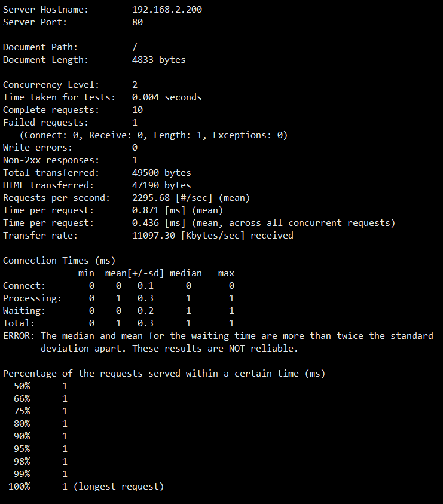Click the 50% percentile row
This screenshot has height=504, width=443.
[41, 386]
